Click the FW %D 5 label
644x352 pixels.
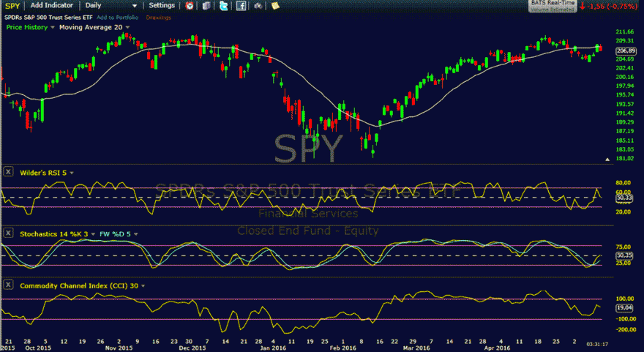tap(115, 234)
